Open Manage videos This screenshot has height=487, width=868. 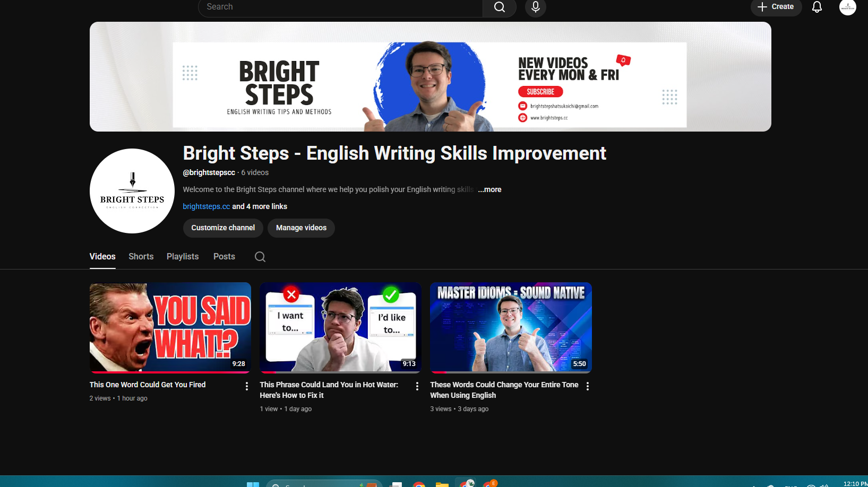coord(301,228)
